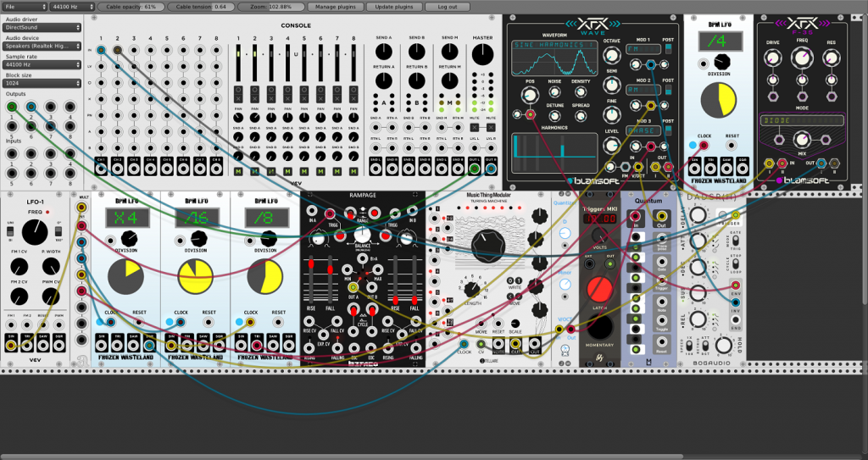868x460 pixels.
Task: Click the Manage plugins button
Action: [x=336, y=7]
